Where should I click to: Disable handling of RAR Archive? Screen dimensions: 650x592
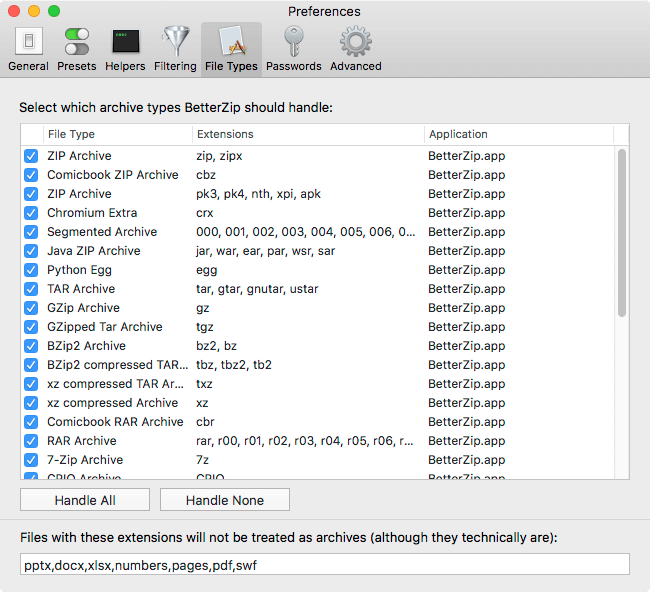tap(31, 441)
